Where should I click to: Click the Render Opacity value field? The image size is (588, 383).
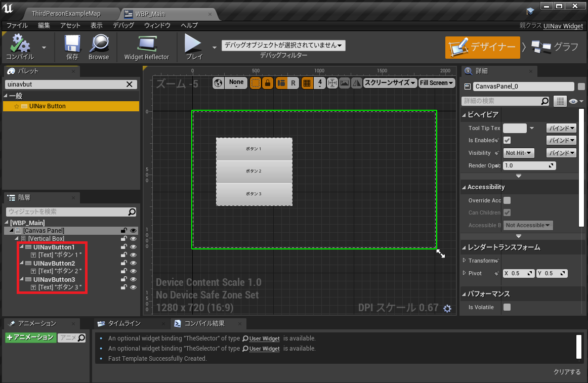click(529, 165)
